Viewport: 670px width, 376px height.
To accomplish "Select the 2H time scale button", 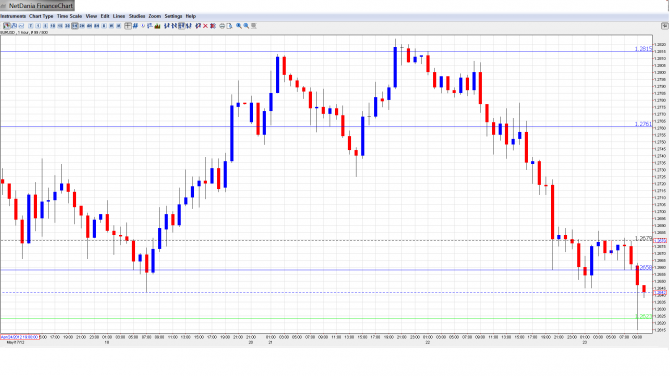I will pos(82,26).
